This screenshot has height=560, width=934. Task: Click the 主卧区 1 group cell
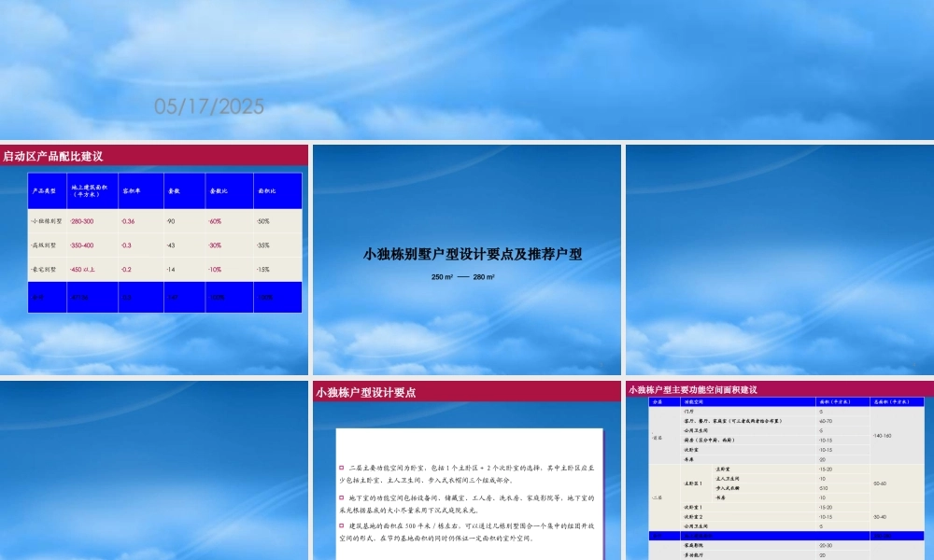point(697,483)
